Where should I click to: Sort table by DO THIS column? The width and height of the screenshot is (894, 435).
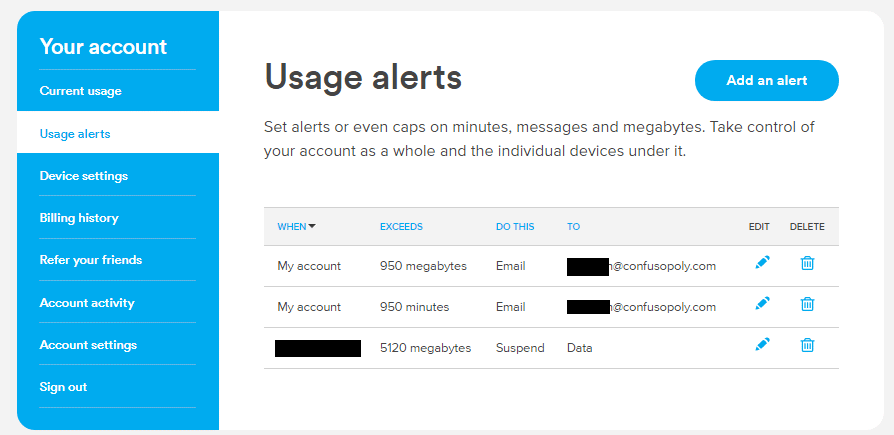[515, 226]
